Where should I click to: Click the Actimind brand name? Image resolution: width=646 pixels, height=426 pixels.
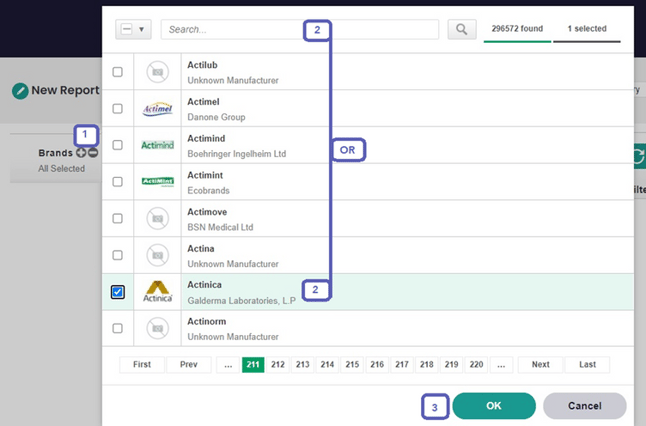click(206, 138)
